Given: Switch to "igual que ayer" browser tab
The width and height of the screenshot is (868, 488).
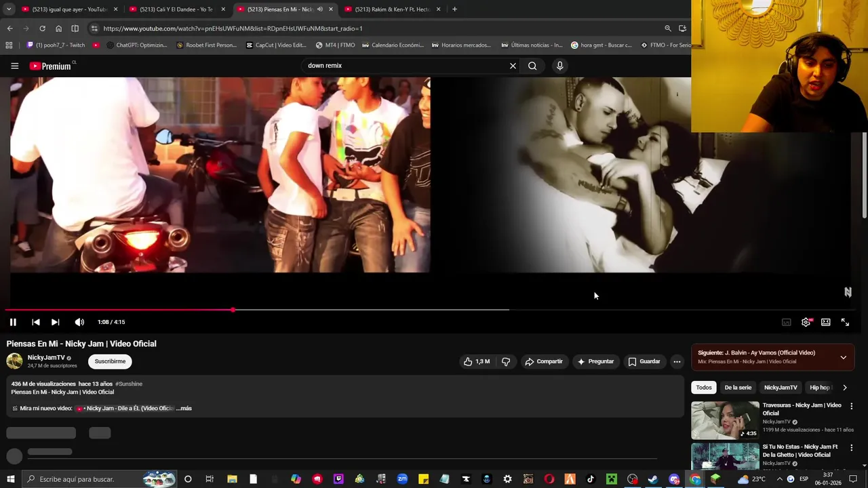Looking at the screenshot, I should pyautogui.click(x=68, y=9).
